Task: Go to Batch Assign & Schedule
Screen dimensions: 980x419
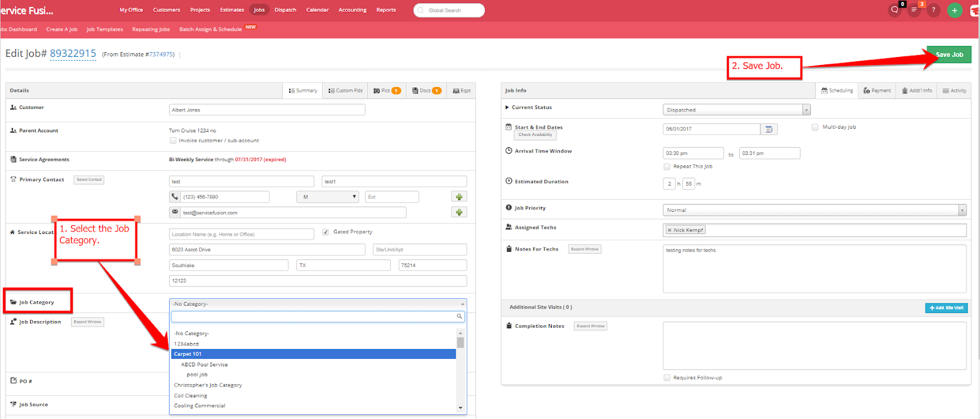Action: click(211, 29)
